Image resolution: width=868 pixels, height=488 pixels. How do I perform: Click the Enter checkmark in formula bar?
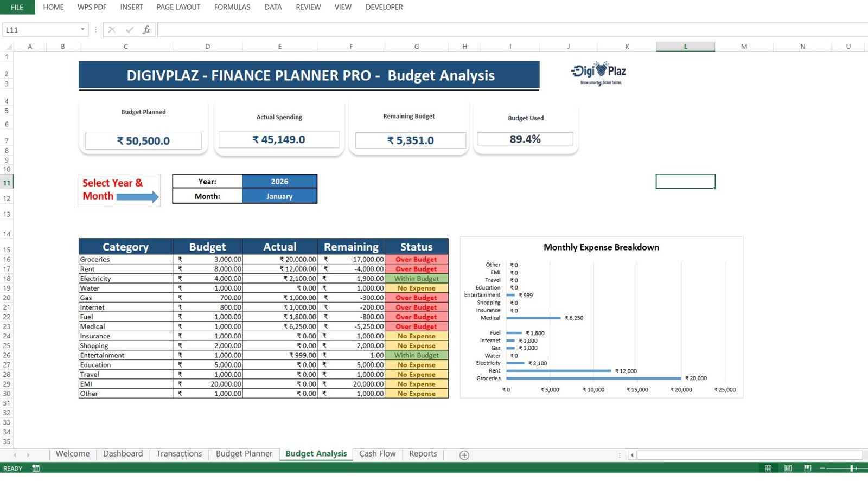pos(129,30)
